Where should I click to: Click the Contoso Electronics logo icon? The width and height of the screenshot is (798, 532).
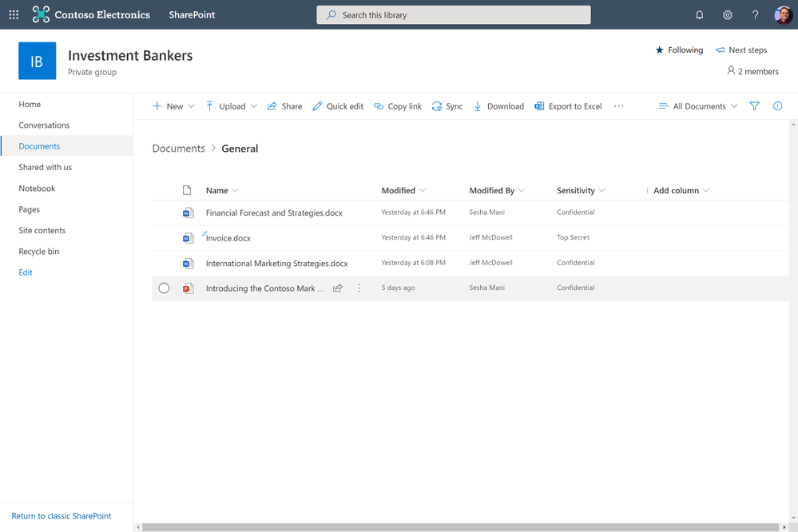coord(41,14)
